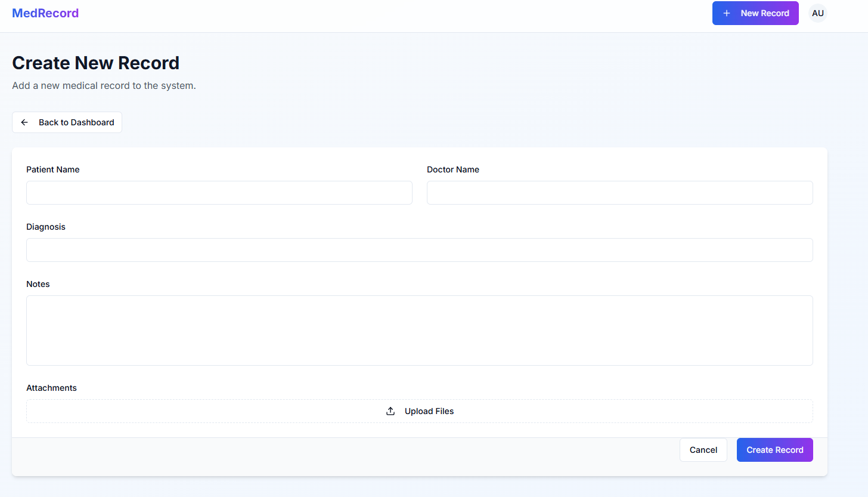Screen dimensions: 868x497
Task: Click the Diagnosis label
Action: [46, 227]
